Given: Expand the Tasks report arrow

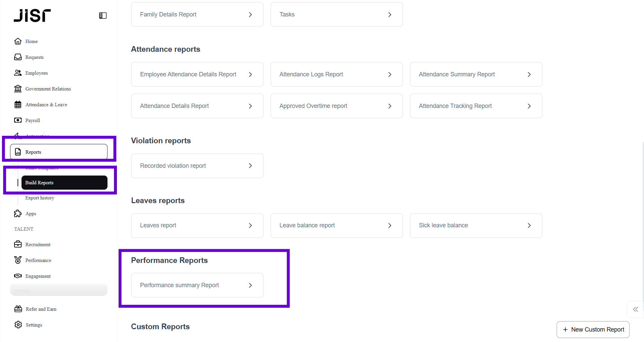Looking at the screenshot, I should click(390, 14).
